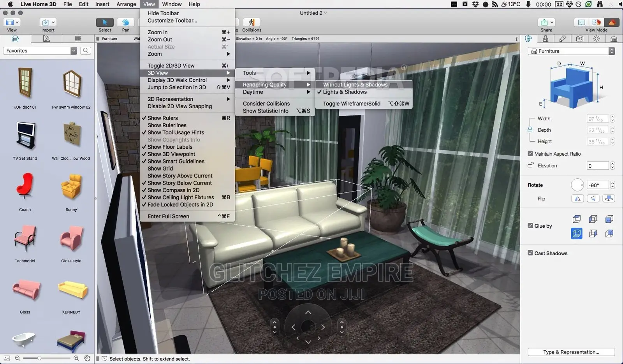
Task: Choose Enter Full Screen menu item
Action: point(187,216)
